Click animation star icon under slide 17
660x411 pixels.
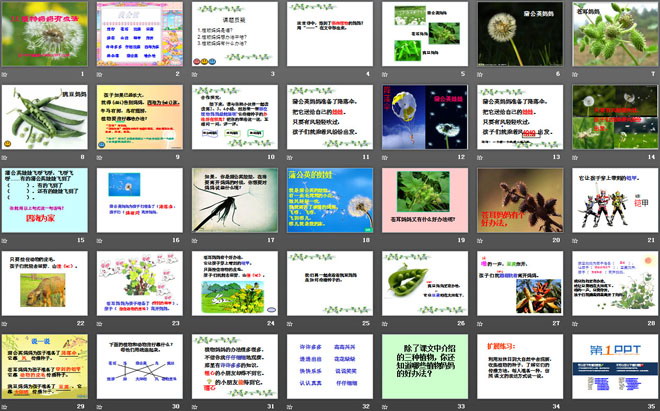coord(195,241)
